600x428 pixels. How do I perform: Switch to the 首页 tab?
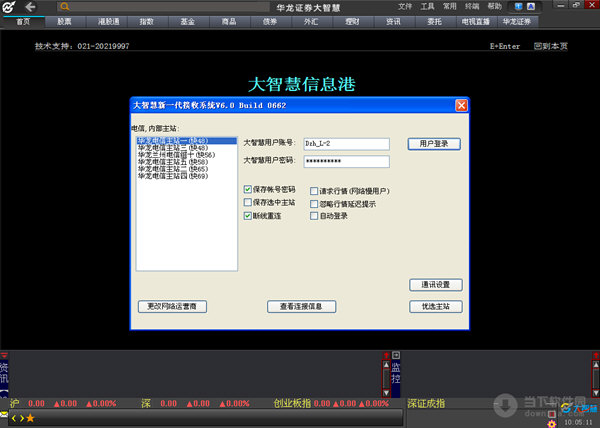pyautogui.click(x=23, y=22)
